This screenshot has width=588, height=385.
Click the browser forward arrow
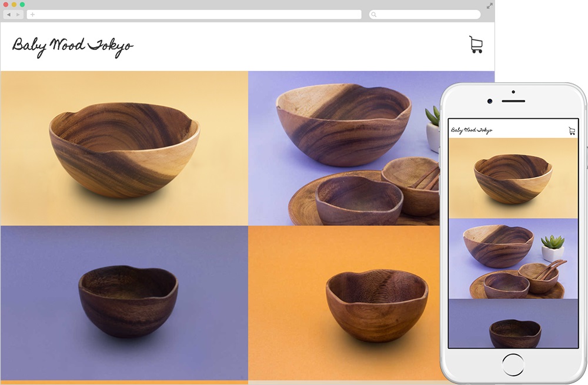click(x=18, y=15)
